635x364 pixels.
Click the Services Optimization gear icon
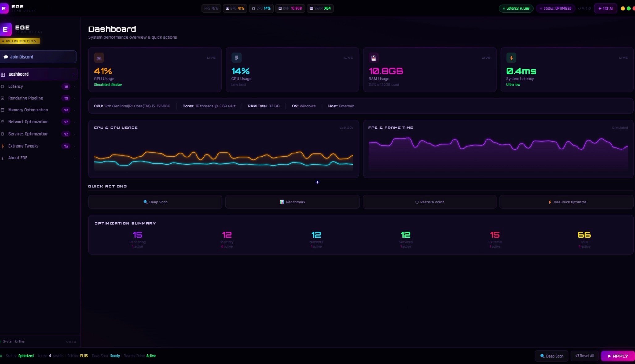pos(2,134)
